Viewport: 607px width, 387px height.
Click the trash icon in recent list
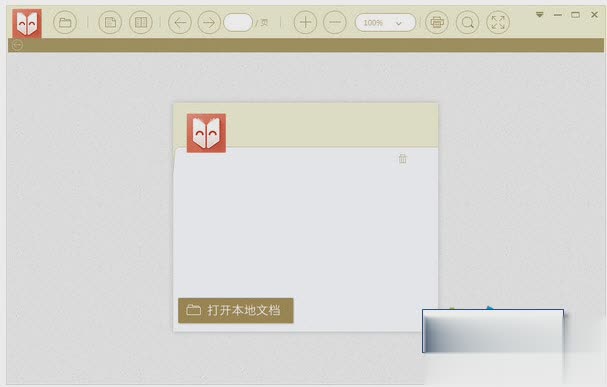click(x=403, y=158)
